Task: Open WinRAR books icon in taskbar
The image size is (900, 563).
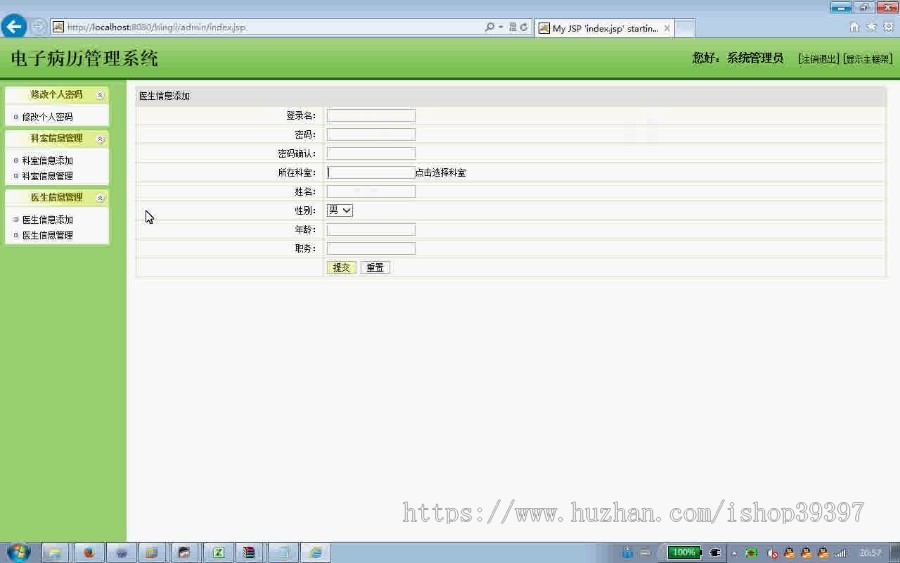Action: [x=249, y=553]
